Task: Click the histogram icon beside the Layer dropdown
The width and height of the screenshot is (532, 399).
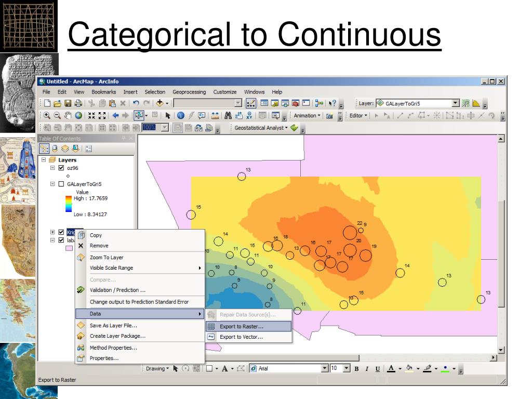Action: pyautogui.click(x=476, y=103)
